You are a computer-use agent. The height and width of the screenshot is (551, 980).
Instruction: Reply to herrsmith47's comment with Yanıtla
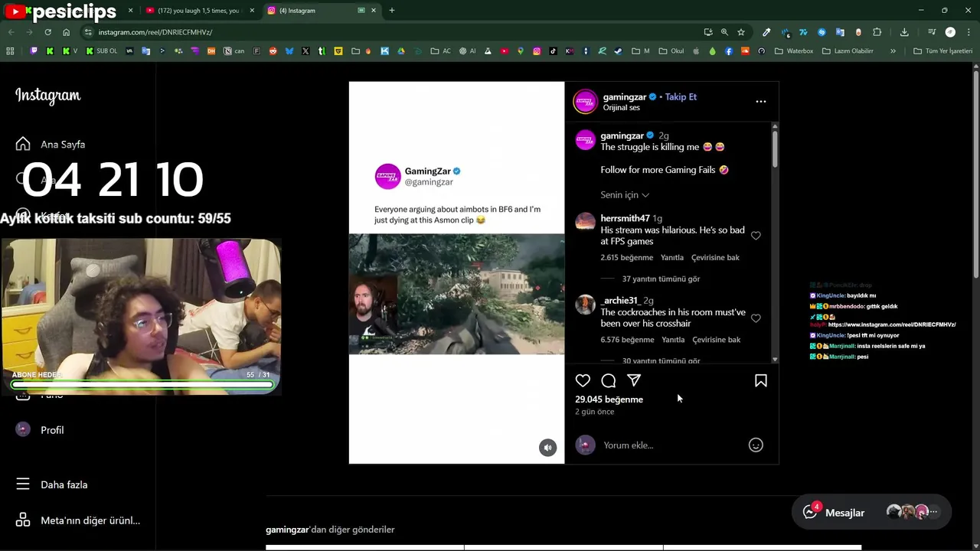point(672,258)
